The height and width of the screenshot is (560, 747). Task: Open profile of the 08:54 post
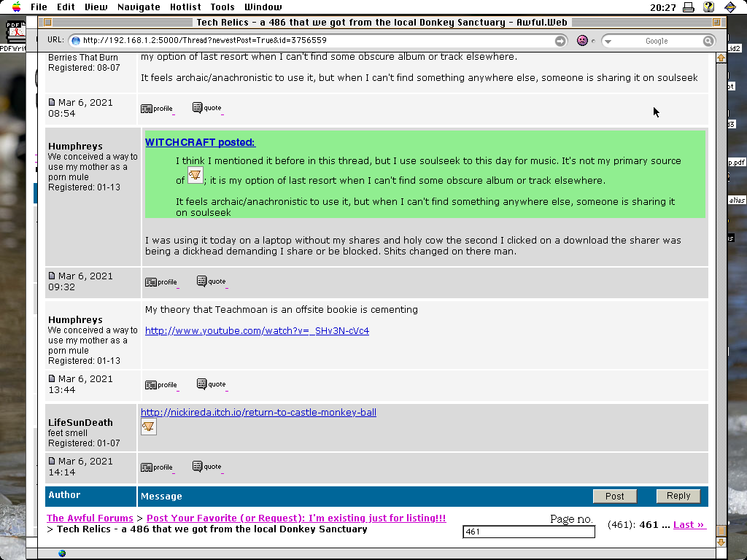point(157,109)
